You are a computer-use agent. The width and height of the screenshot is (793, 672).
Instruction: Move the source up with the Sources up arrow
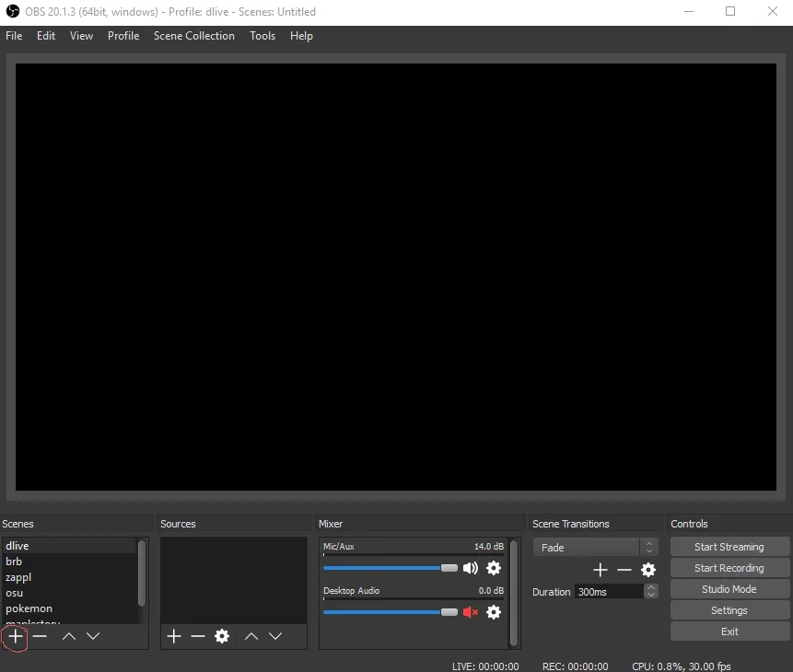pyautogui.click(x=251, y=636)
